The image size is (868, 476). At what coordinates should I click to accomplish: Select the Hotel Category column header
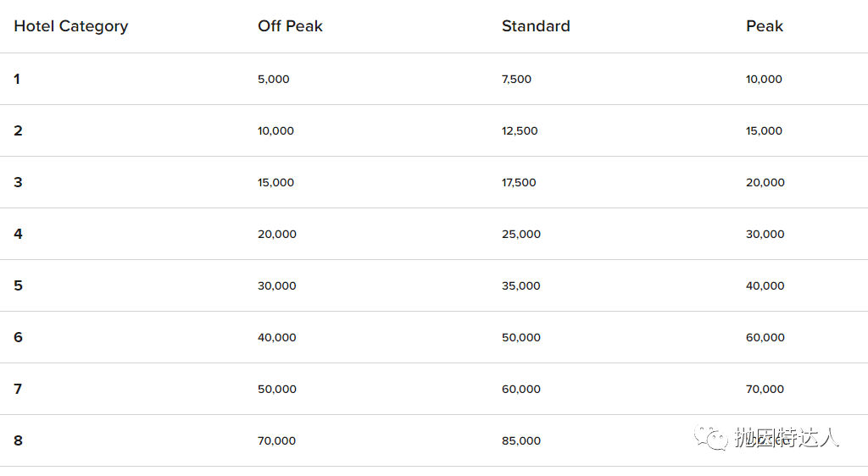click(71, 26)
